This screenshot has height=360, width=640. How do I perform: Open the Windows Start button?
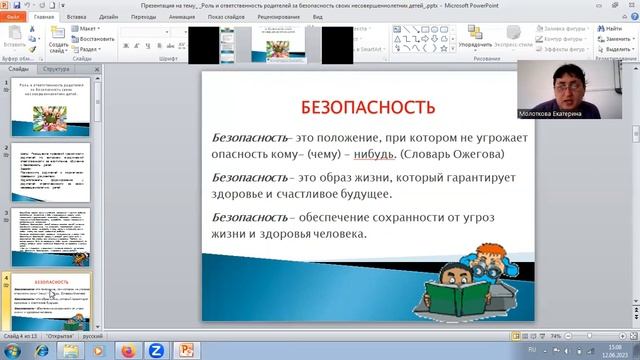click(12, 351)
